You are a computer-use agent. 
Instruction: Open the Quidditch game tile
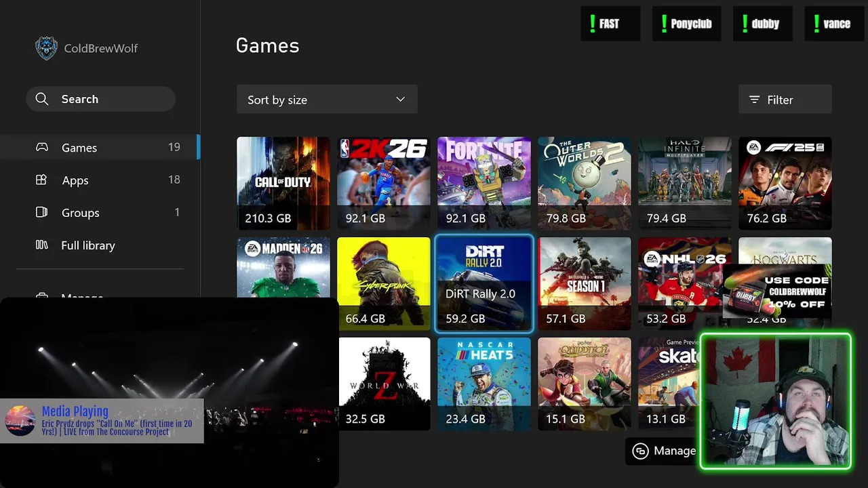585,384
